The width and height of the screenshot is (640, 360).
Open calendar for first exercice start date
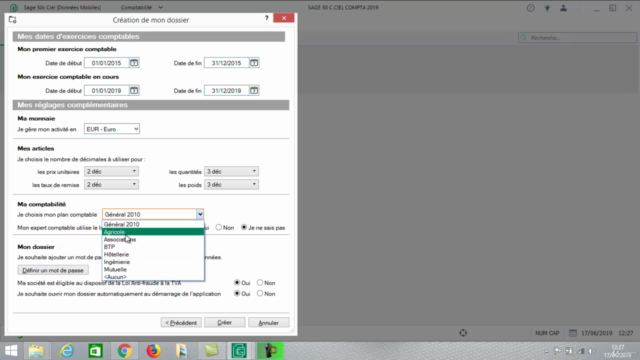click(x=134, y=63)
